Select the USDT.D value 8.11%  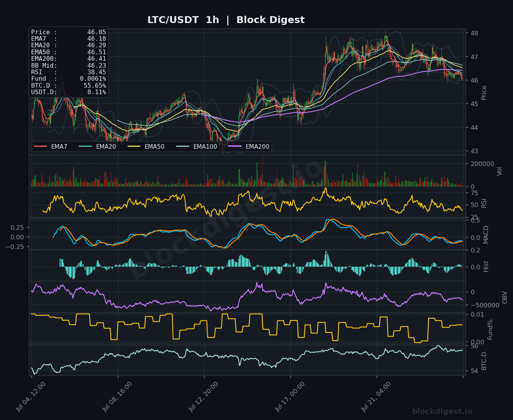pyautogui.click(x=97, y=92)
